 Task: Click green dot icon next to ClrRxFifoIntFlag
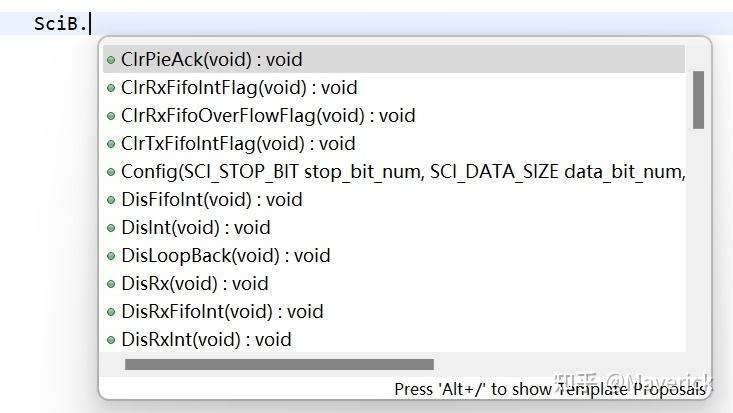111,88
